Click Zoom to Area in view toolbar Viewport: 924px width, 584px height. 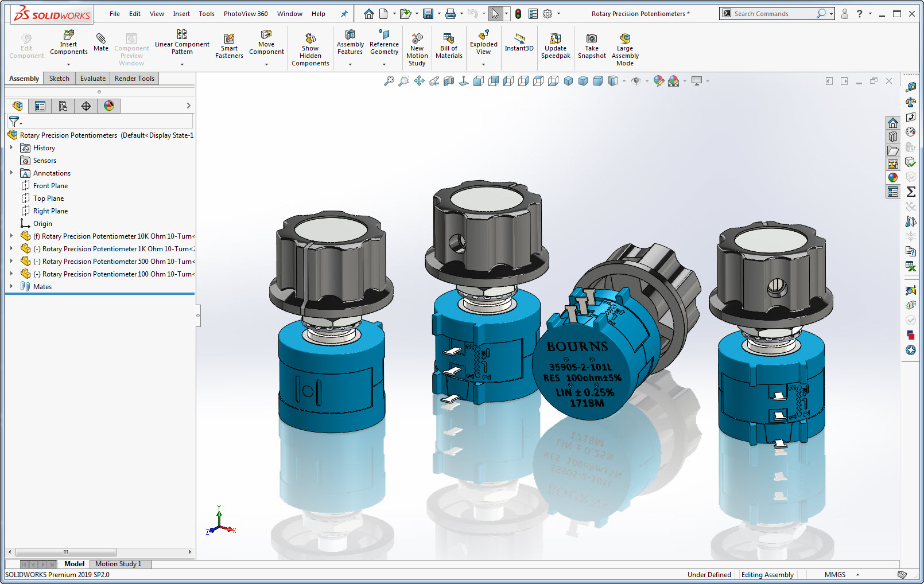404,81
